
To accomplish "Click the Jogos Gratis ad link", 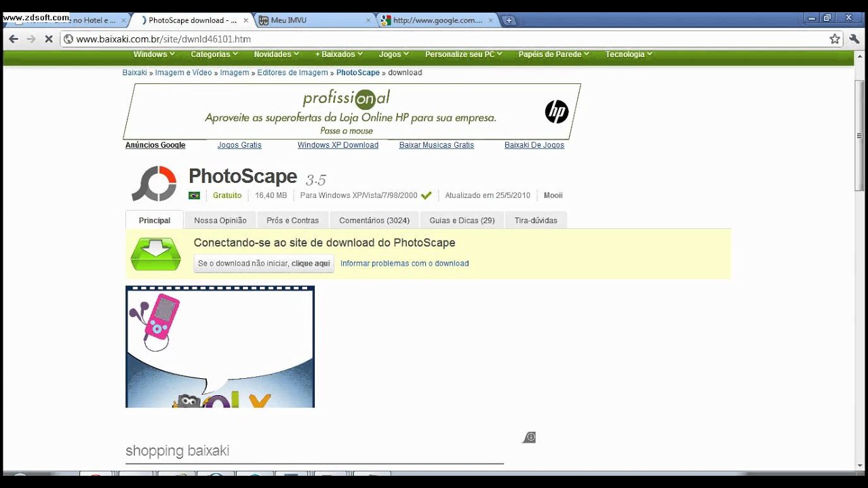I will click(x=239, y=145).
